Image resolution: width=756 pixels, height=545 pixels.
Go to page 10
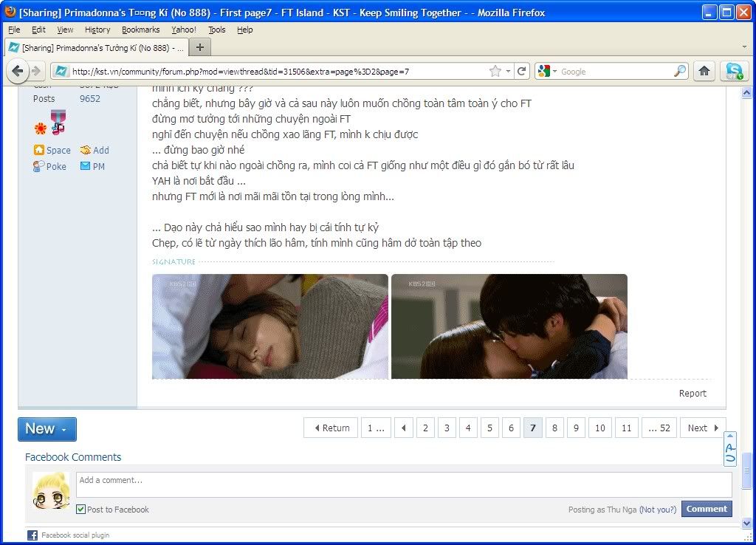599,428
